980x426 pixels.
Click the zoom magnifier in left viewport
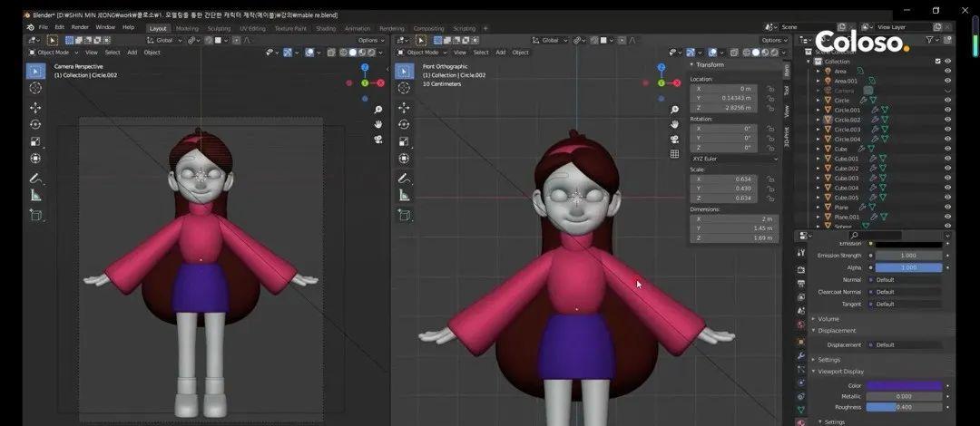tap(378, 110)
